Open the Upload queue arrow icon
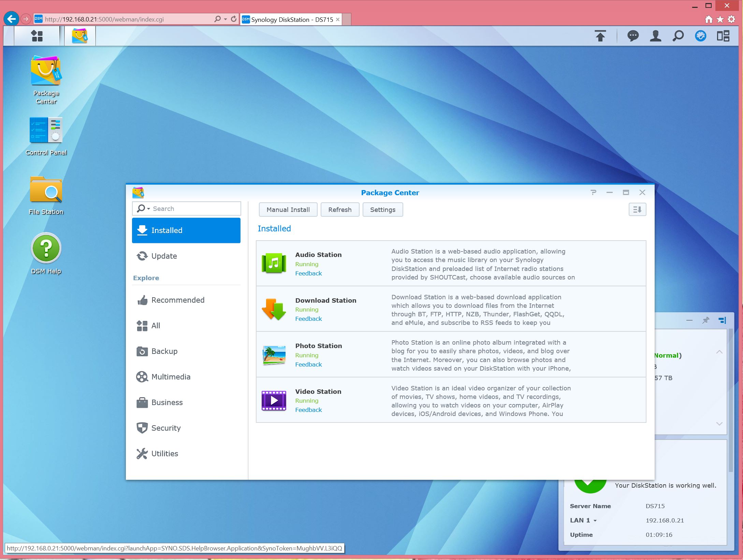The width and height of the screenshot is (743, 560). tap(600, 36)
